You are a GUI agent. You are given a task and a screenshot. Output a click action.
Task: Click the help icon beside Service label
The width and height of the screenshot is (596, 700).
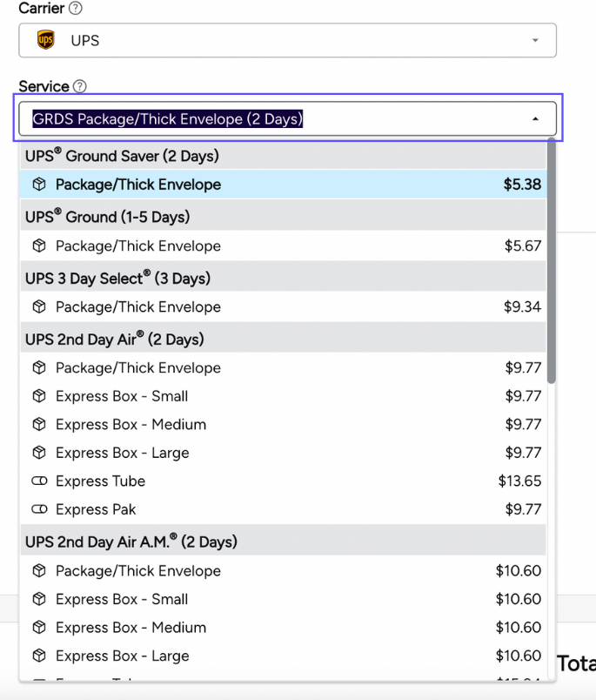pos(80,86)
